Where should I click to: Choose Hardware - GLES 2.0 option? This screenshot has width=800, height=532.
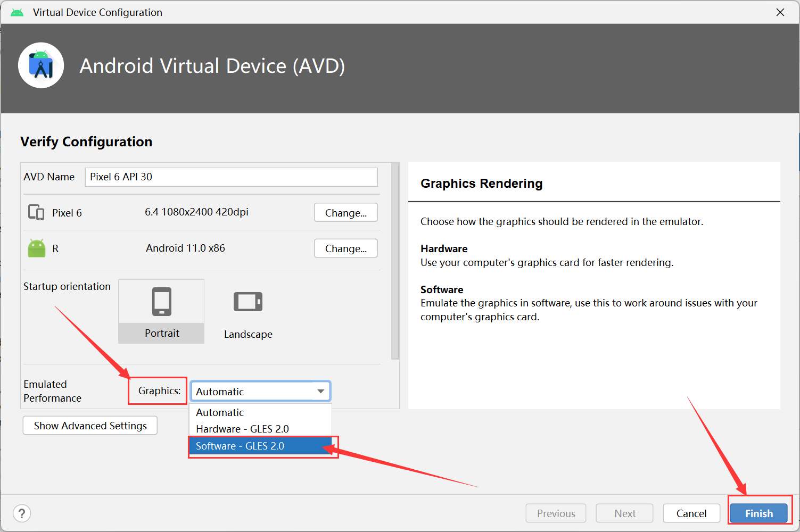tap(260, 429)
